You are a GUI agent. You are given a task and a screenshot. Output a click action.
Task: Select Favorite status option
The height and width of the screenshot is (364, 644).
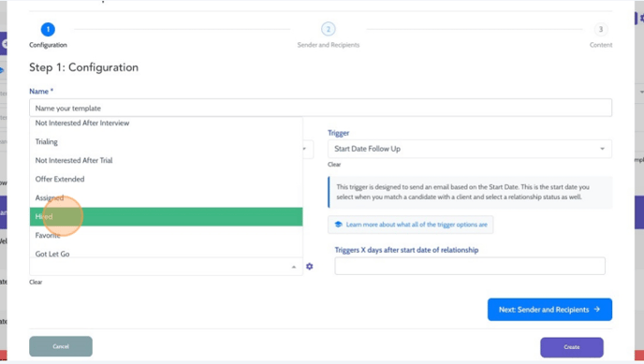166,235
